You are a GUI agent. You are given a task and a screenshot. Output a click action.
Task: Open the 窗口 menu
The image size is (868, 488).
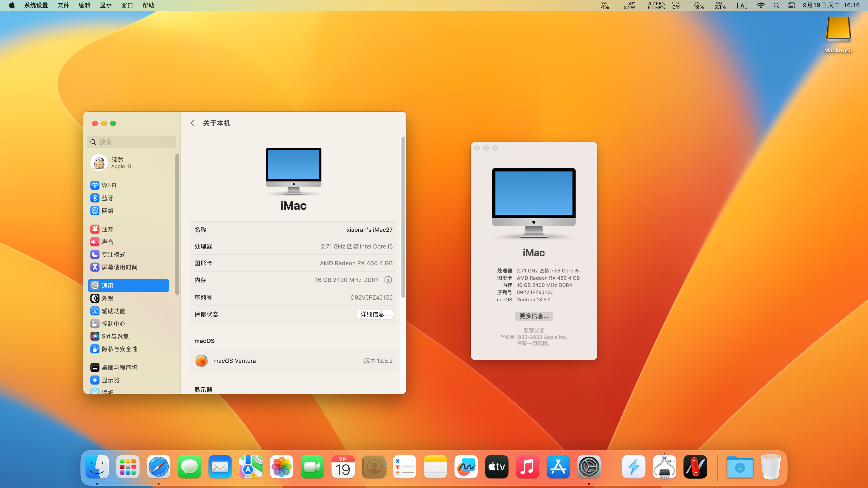[x=127, y=5]
